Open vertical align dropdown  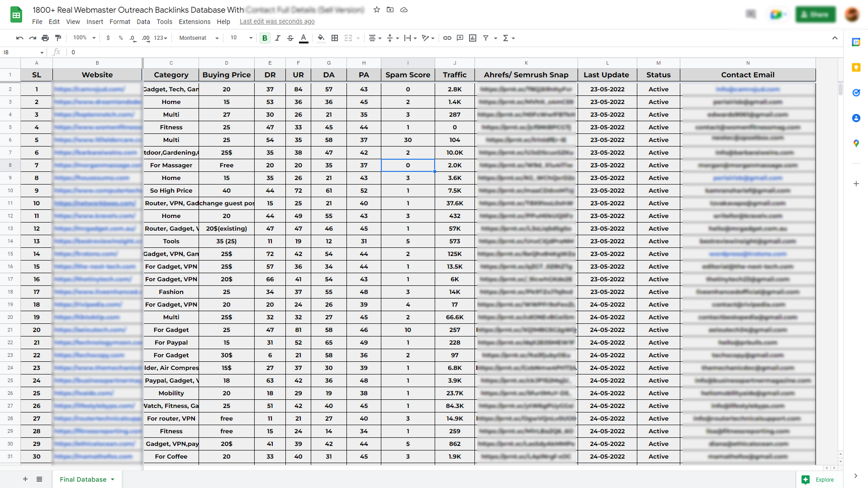[x=393, y=38]
